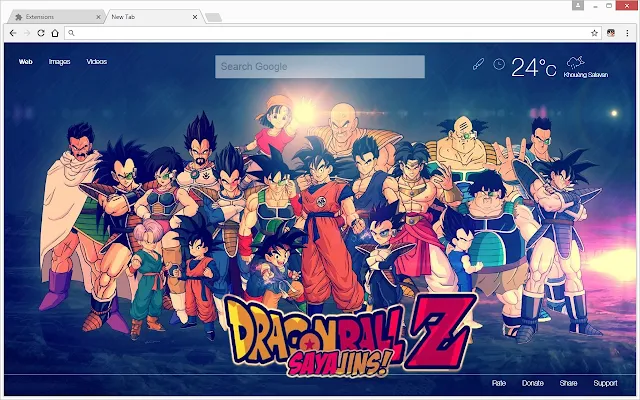This screenshot has width=640, height=400.
Task: Select the Videos search category
Action: [97, 62]
